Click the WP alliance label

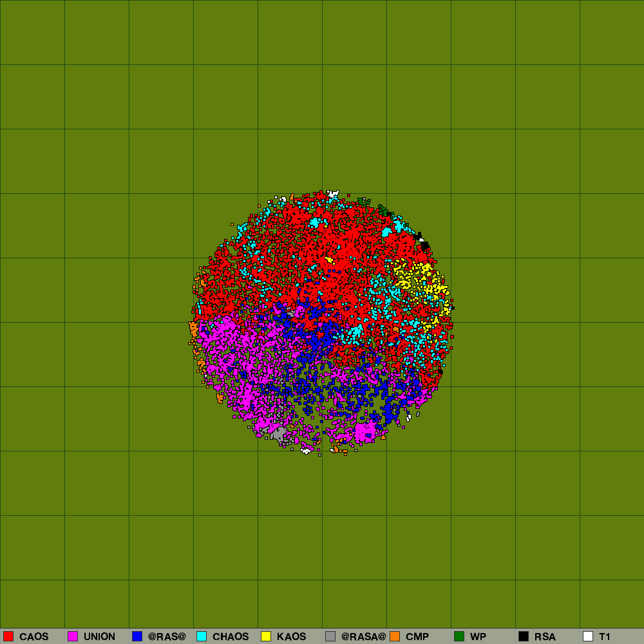click(478, 637)
